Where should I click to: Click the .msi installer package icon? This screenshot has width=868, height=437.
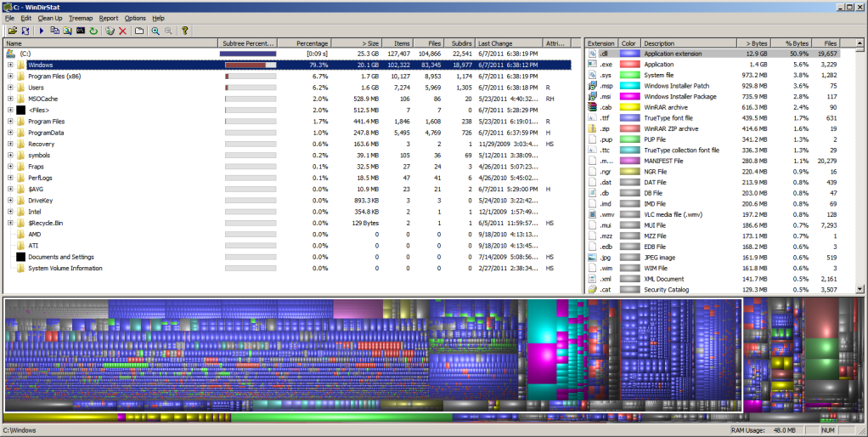click(592, 96)
